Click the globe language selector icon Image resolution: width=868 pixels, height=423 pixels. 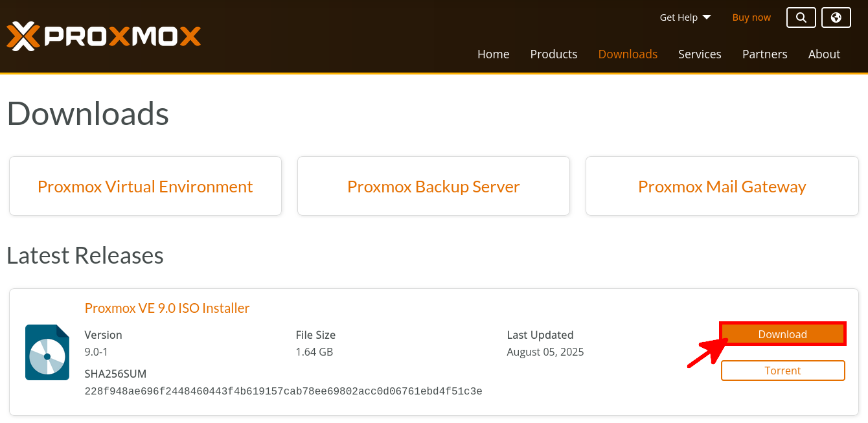coord(836,17)
